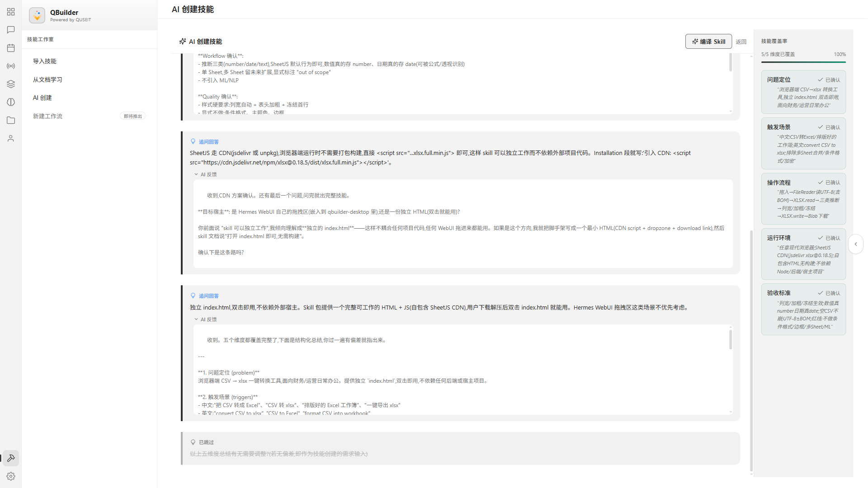Image resolution: width=868 pixels, height=488 pixels.
Task: Open the chat bubble icon in sidebar
Action: 11,30
